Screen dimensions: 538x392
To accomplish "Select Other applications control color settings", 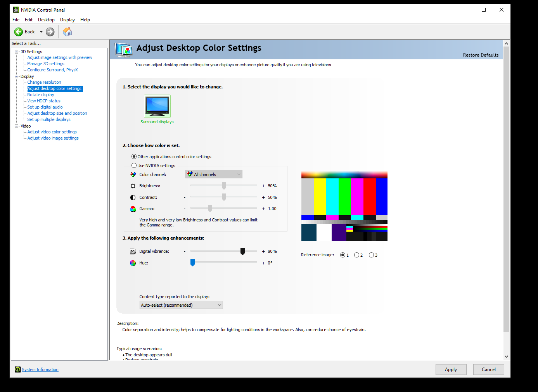I will [134, 157].
